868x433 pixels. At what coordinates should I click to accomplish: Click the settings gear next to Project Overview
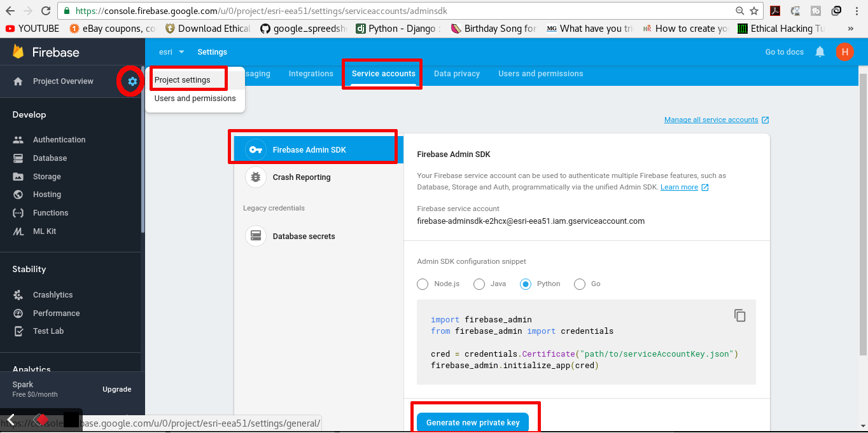pyautogui.click(x=132, y=81)
